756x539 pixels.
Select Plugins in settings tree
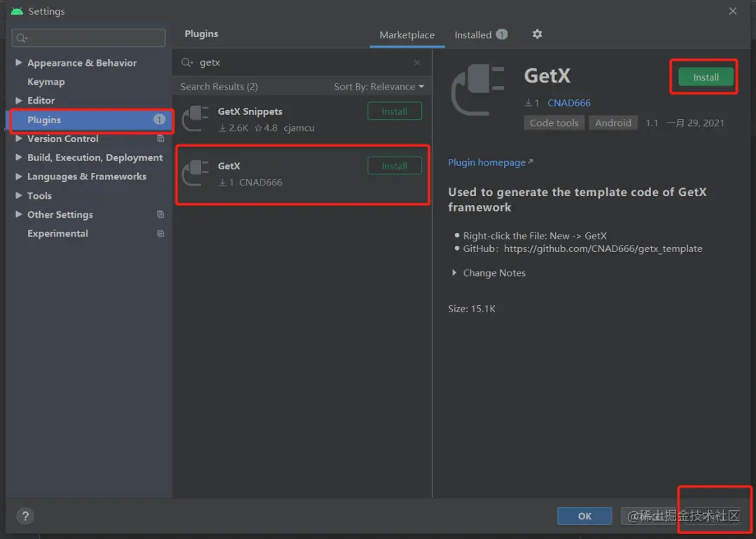[90, 120]
